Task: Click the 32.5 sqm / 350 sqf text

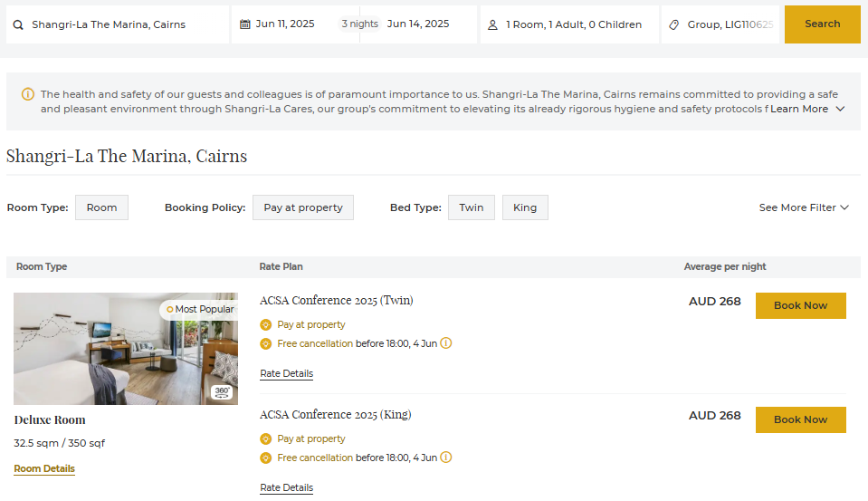Action: 59,443
